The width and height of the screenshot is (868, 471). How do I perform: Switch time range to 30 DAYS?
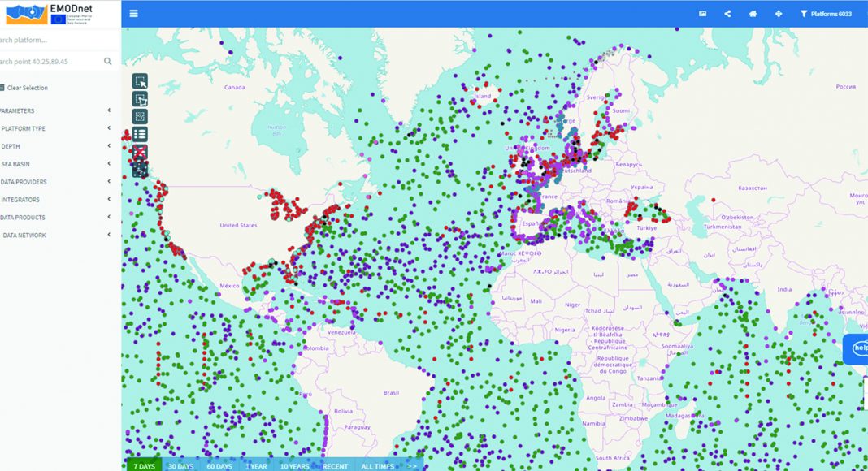point(180,466)
